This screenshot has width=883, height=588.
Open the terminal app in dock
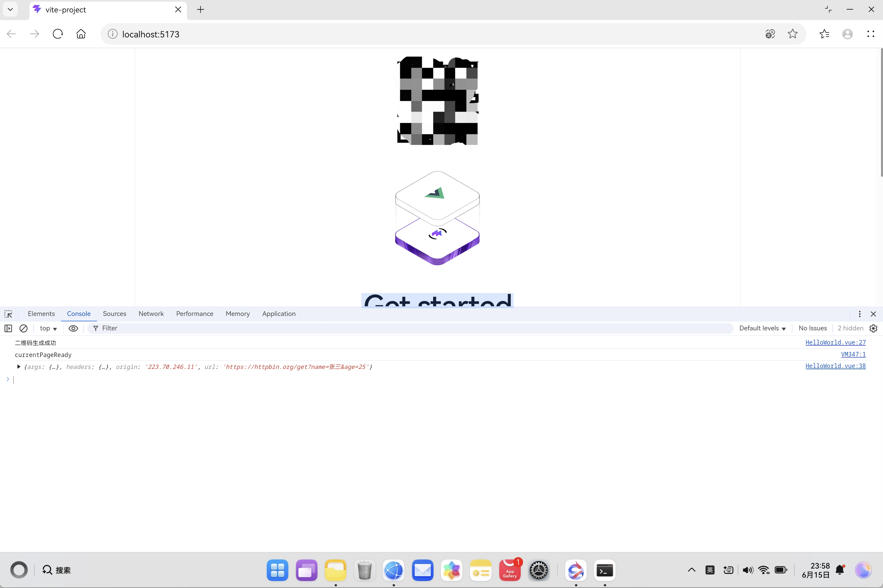pyautogui.click(x=605, y=570)
